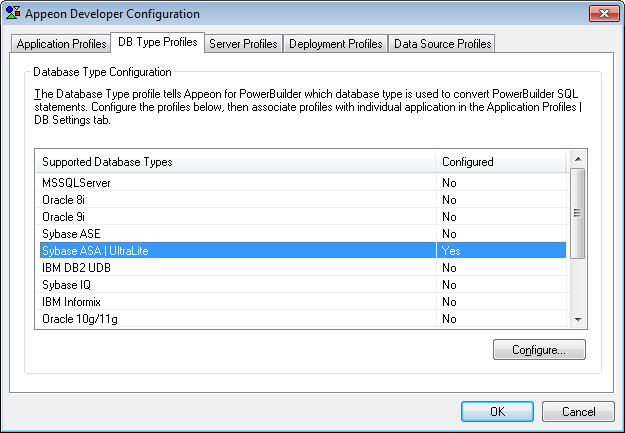Click the Appeon title bar app icon

pos(13,13)
